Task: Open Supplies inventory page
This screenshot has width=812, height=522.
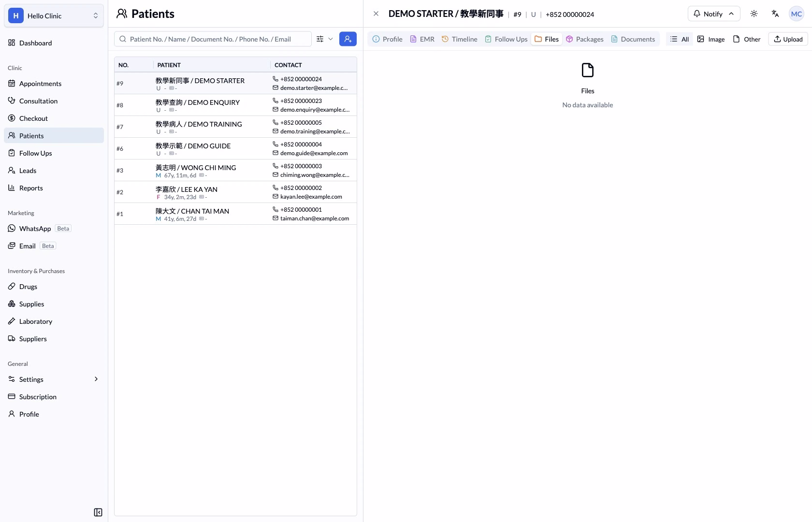Action: point(54,304)
